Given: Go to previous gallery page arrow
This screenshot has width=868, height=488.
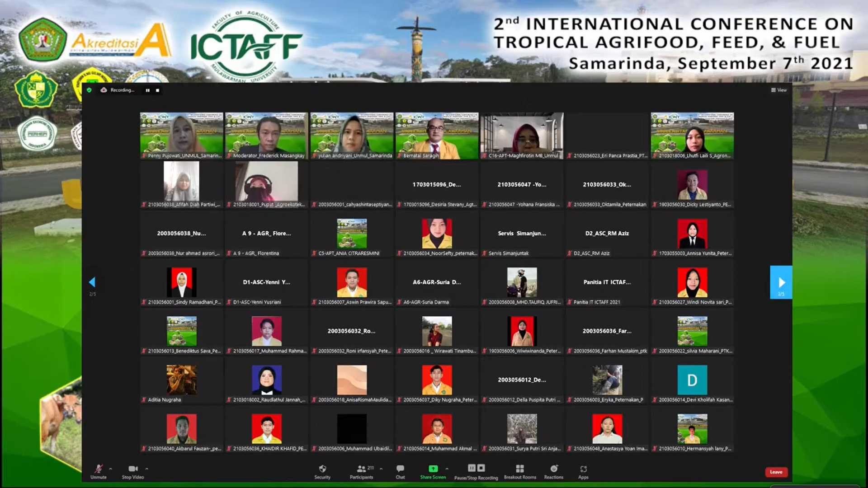Looking at the screenshot, I should [x=92, y=282].
